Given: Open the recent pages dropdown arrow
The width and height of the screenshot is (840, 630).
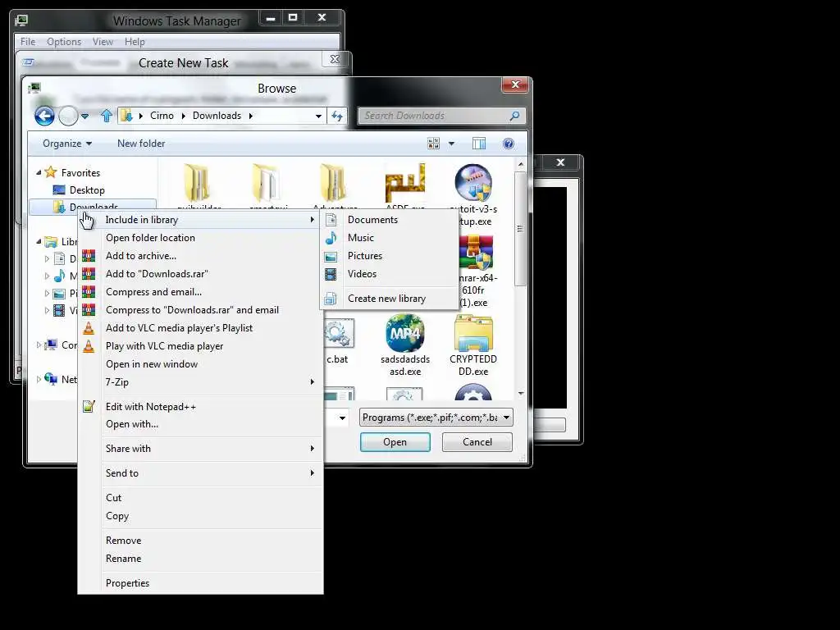Looking at the screenshot, I should pyautogui.click(x=84, y=116).
